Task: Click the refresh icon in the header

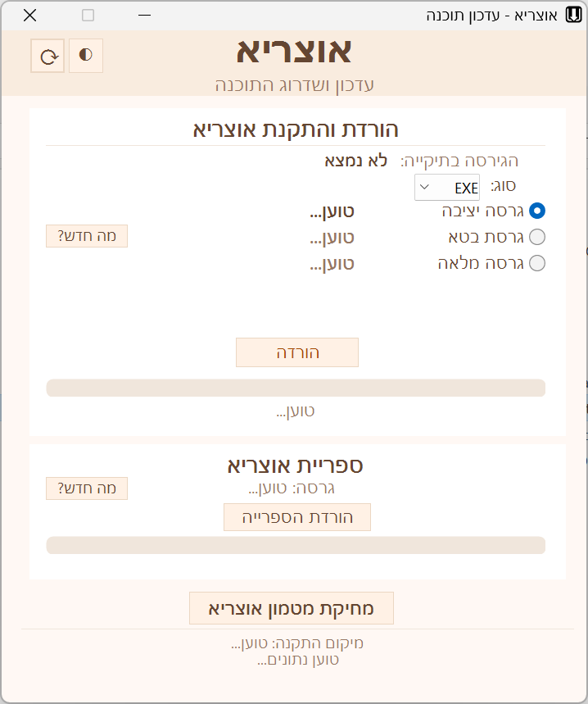Action: point(47,56)
